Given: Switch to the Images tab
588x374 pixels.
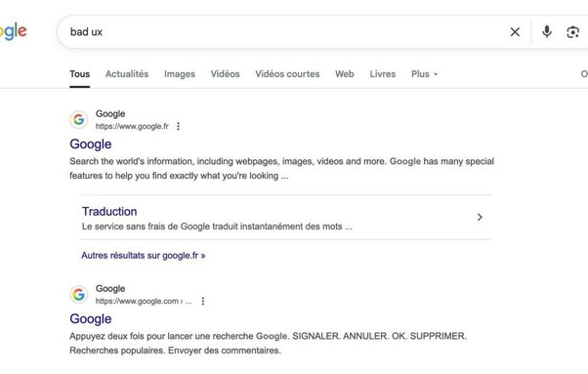Looking at the screenshot, I should (x=180, y=74).
